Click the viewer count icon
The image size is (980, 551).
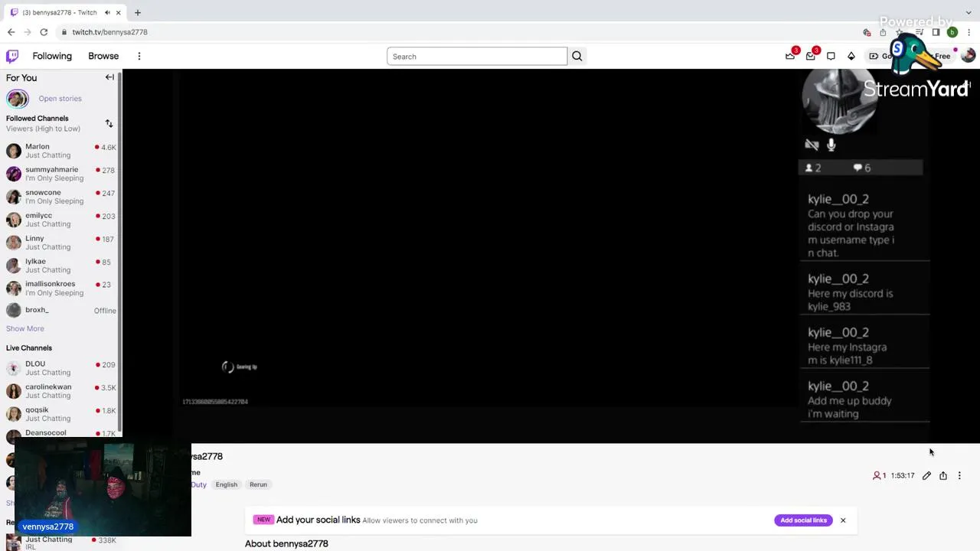tap(877, 475)
